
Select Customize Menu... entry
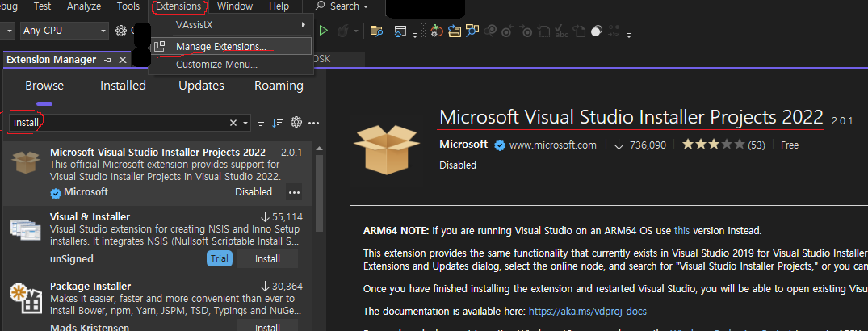pyautogui.click(x=232, y=65)
